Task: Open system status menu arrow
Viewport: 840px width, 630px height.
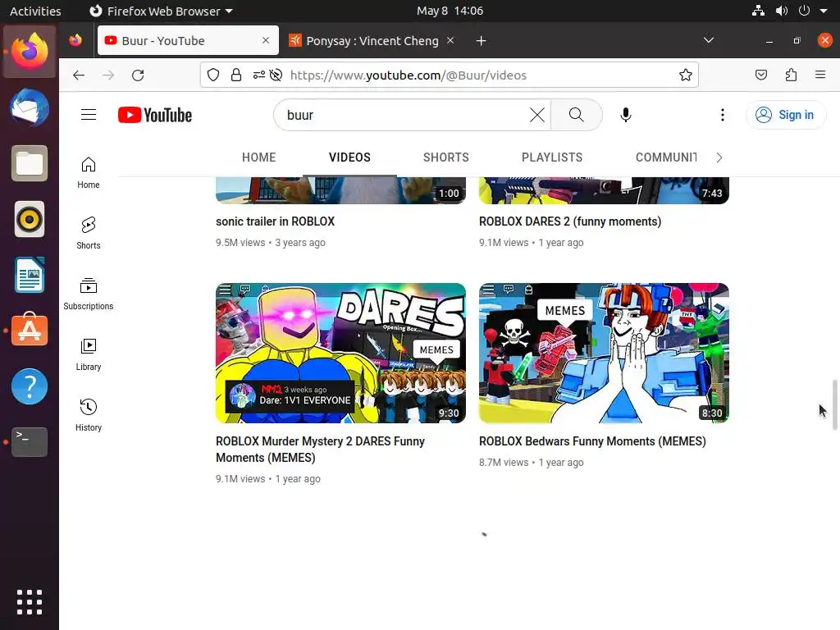Action: (823, 11)
